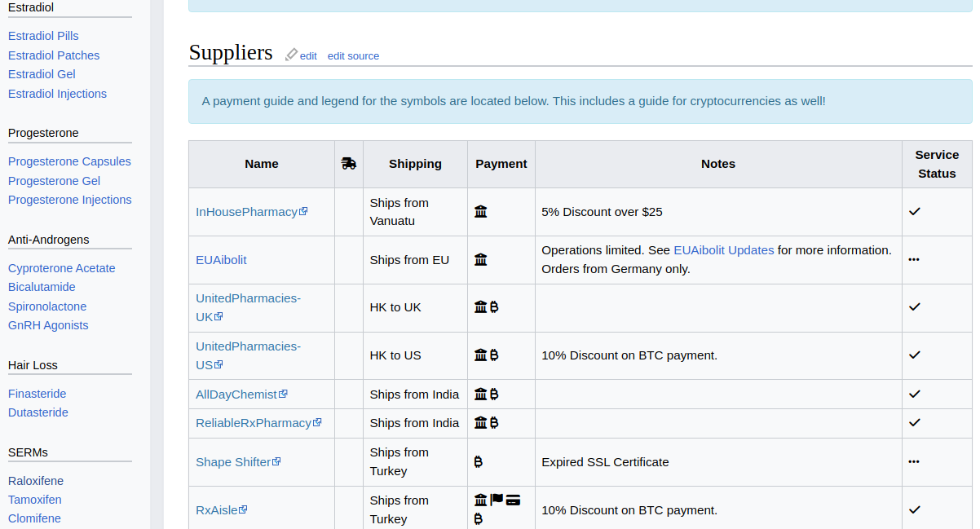Click the bank icon in EUAibolit row
The image size is (980, 529).
pyautogui.click(x=481, y=260)
